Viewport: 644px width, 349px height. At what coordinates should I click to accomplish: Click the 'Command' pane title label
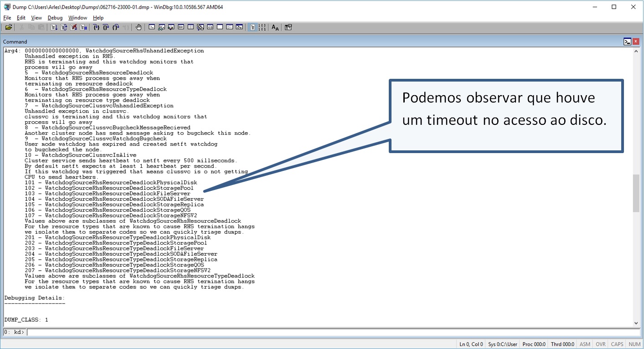point(15,41)
